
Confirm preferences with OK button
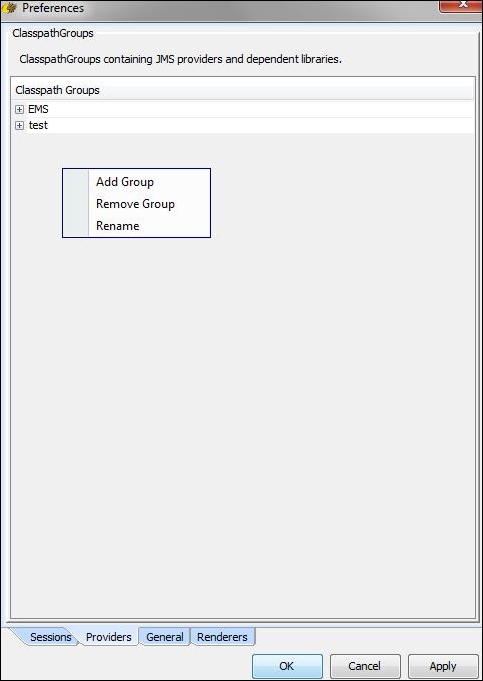coord(287,666)
